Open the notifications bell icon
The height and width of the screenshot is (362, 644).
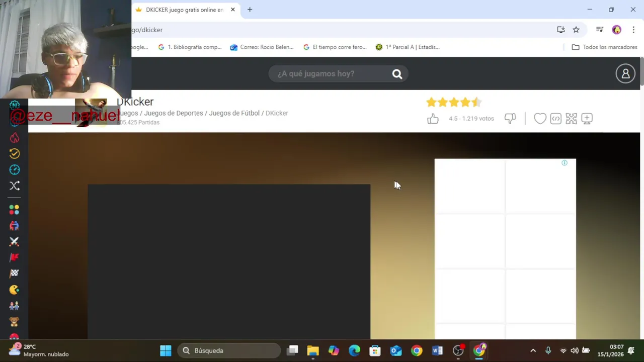coord(631,350)
